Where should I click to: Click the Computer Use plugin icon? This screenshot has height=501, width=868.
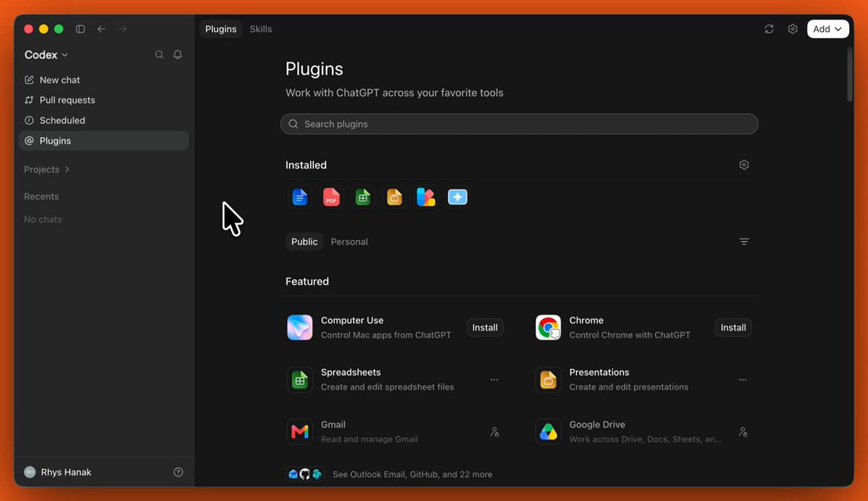tap(299, 328)
